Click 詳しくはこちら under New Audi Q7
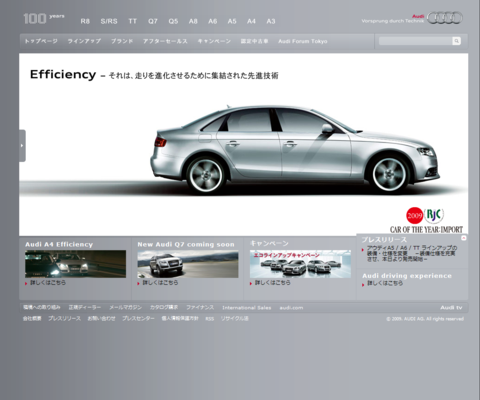Viewport: 480px width, 400px height. coord(160,283)
